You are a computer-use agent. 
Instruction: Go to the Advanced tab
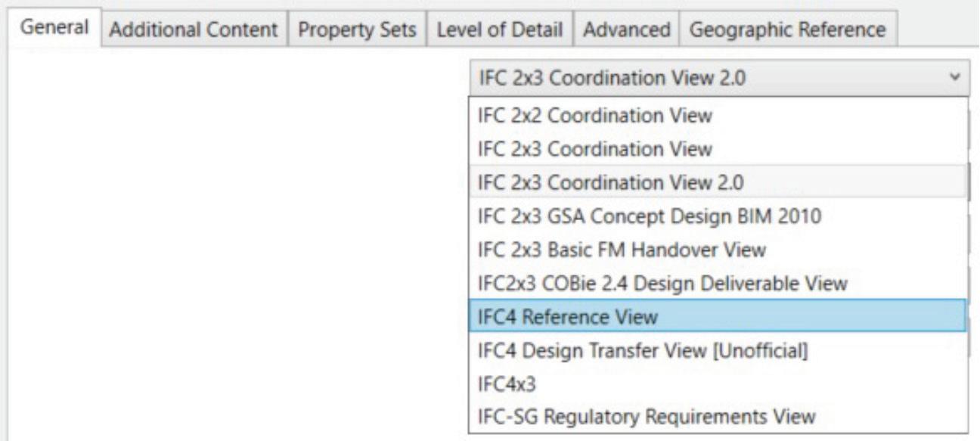pyautogui.click(x=626, y=30)
